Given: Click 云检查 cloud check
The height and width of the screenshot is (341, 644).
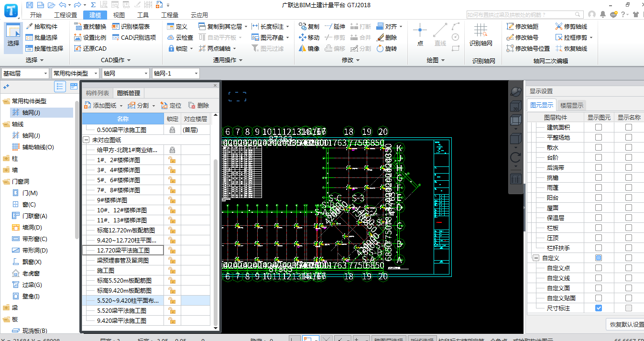Looking at the screenshot, I should (x=181, y=37).
